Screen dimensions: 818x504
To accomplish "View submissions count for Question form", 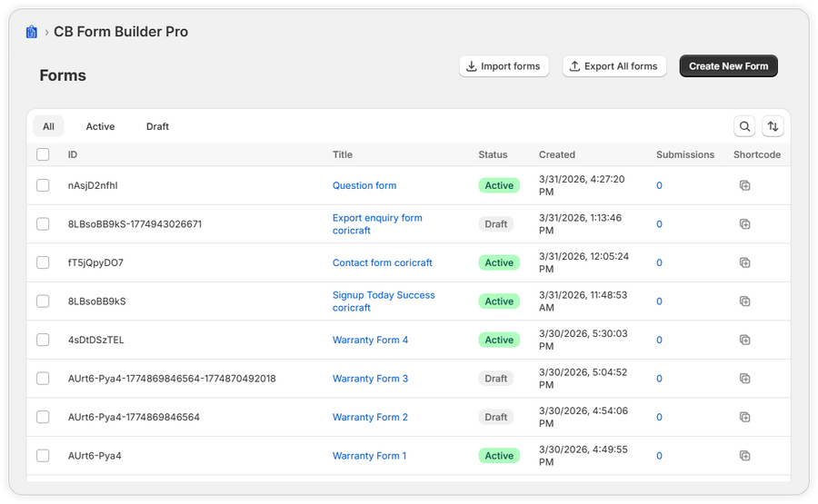I will click(x=660, y=185).
